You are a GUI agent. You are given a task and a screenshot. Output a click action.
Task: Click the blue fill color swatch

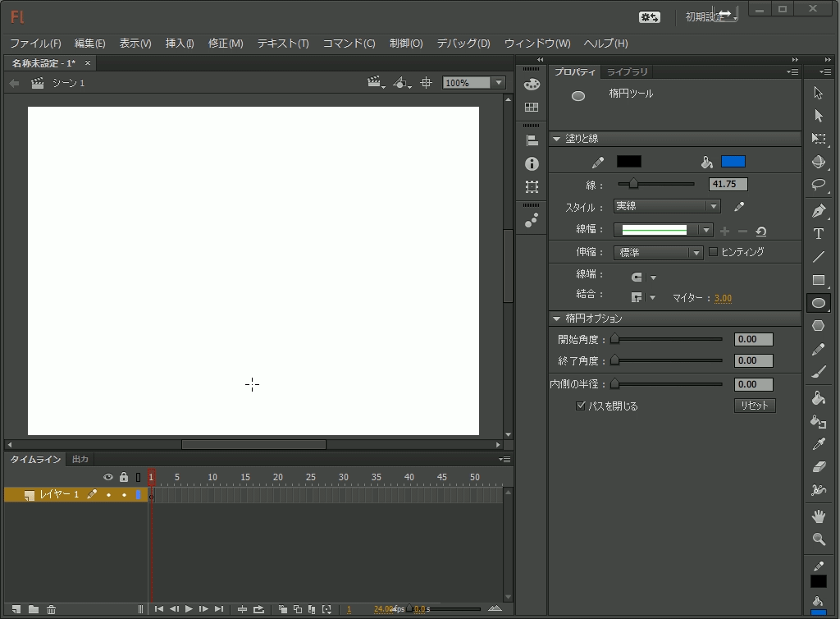[x=733, y=161]
